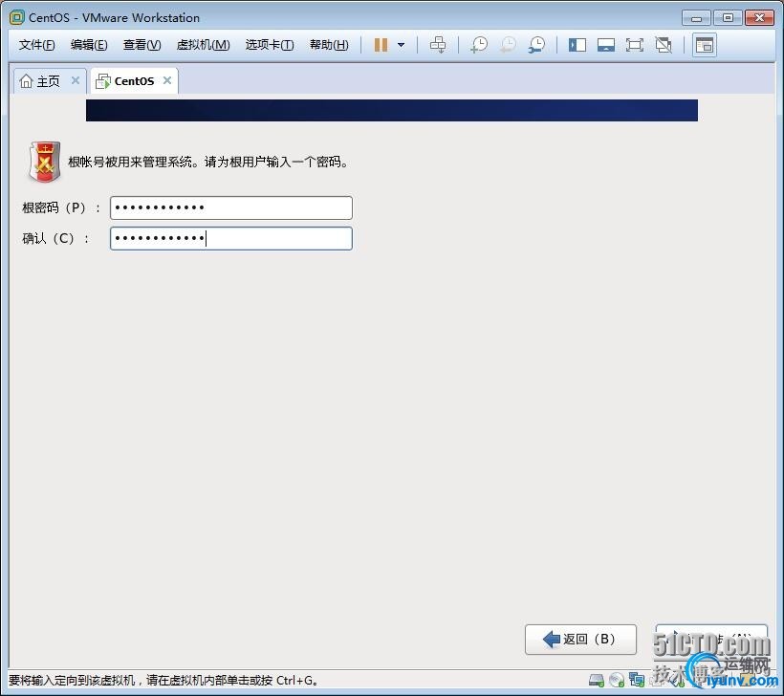
Task: Enter full screen mode
Action: click(x=635, y=45)
